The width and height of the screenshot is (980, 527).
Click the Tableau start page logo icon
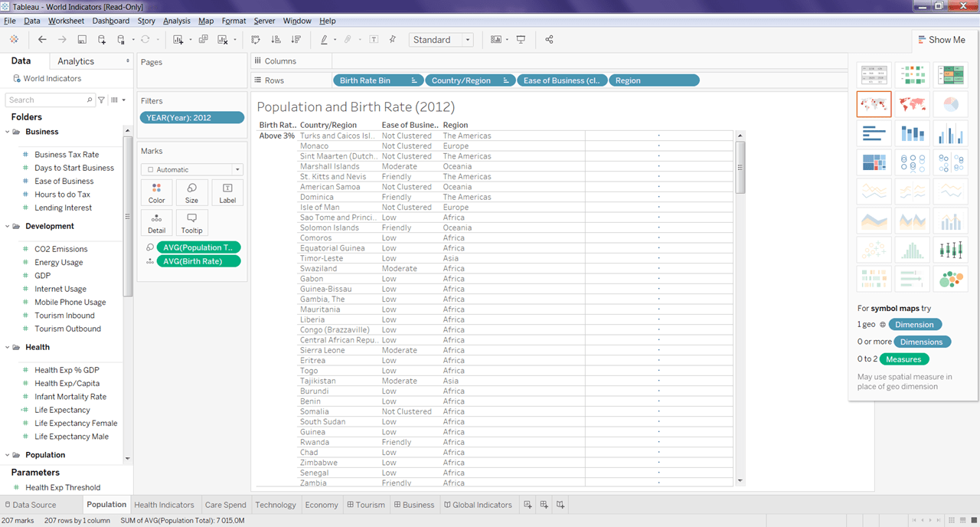coord(14,40)
